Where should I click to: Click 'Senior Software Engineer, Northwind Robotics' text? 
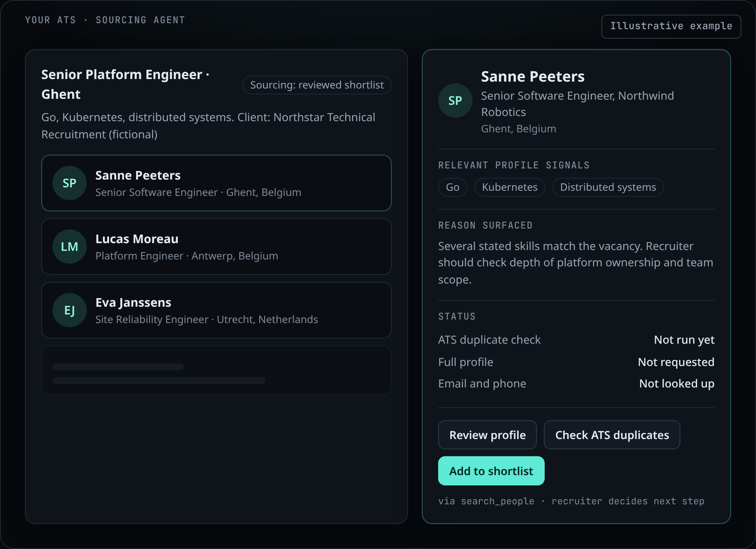(x=577, y=104)
